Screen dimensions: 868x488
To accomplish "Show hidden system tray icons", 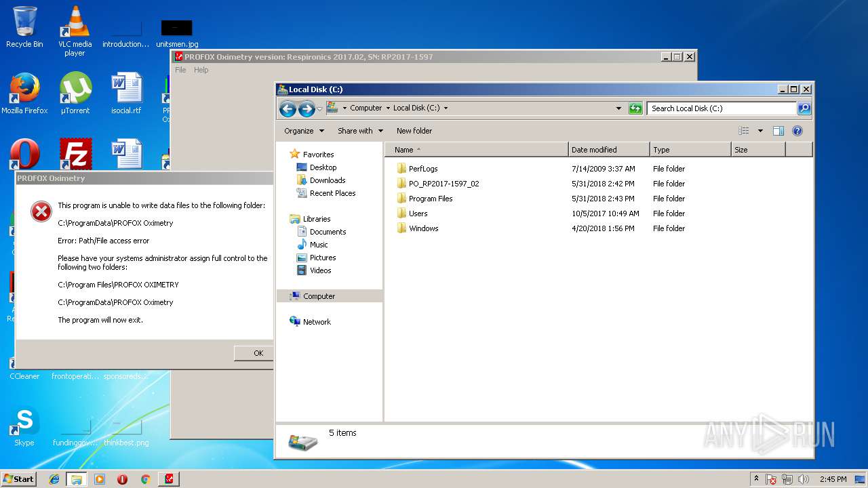I will 757,479.
